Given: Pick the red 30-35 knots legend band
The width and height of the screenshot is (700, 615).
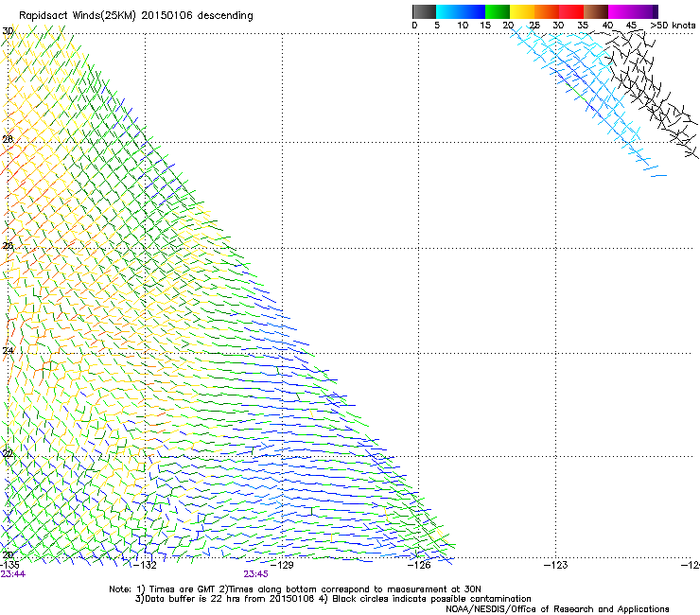Looking at the screenshot, I should coord(571,11).
